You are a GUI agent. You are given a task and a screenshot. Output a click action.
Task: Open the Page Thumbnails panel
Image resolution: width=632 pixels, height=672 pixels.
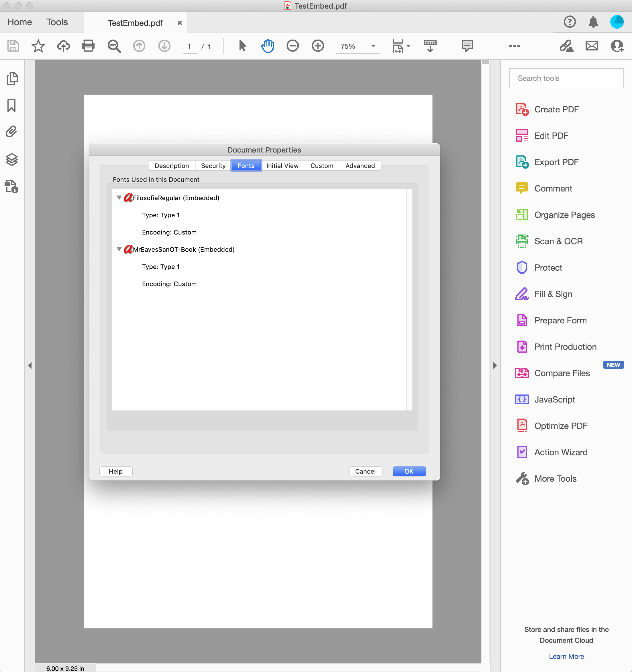point(13,78)
